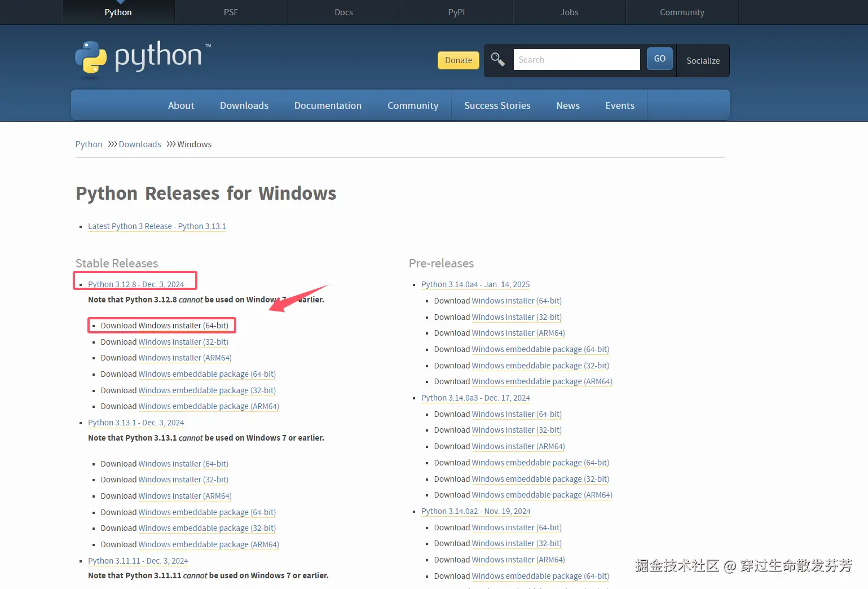The width and height of the screenshot is (868, 589).
Task: Go to Python breadcrumb link
Action: pos(89,144)
